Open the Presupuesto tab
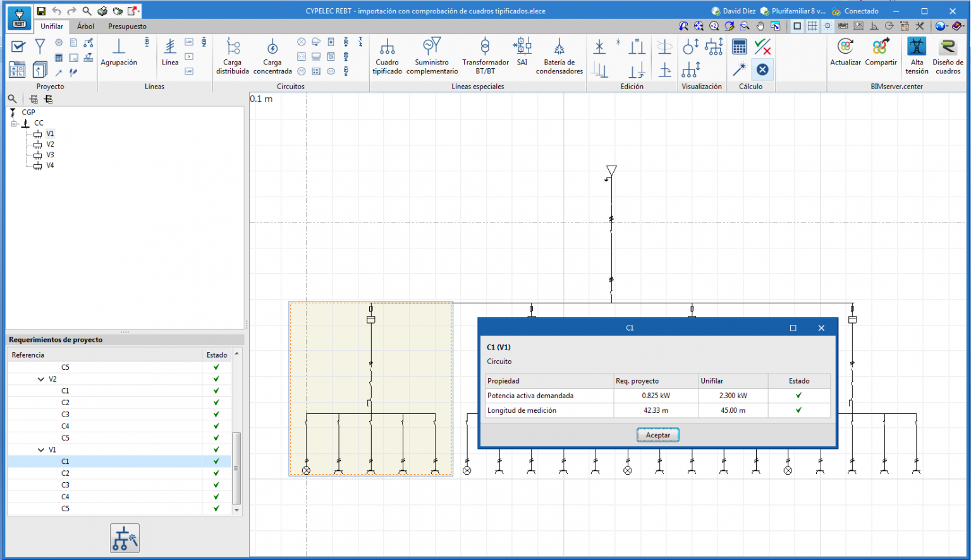971x560 pixels. tap(127, 27)
